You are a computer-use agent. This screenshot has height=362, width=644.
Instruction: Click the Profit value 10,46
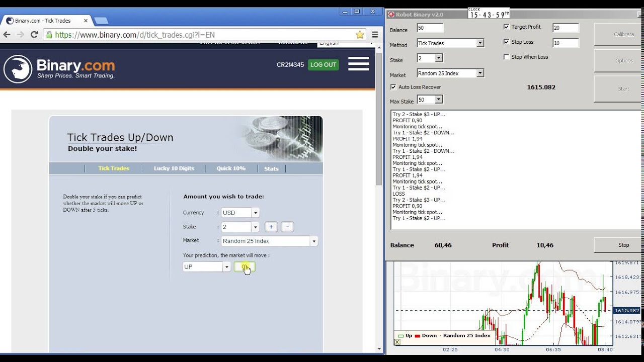click(545, 245)
